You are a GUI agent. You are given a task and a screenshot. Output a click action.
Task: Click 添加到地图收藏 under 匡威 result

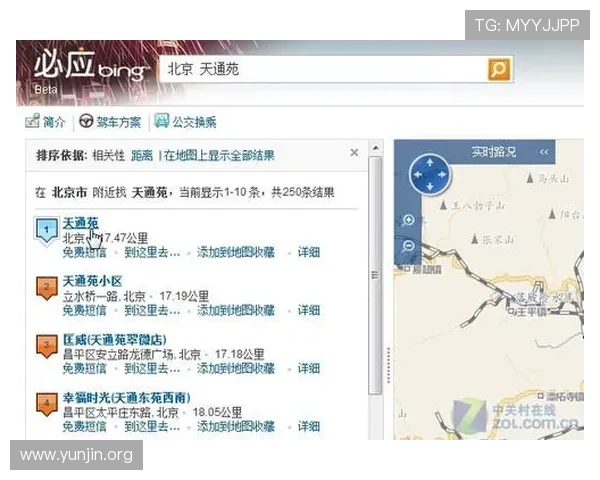[236, 369]
